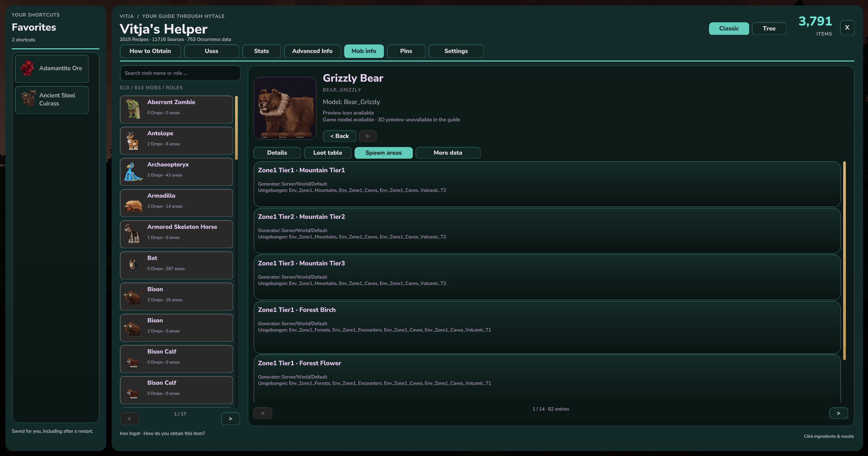Select the first Bison Calf entry

click(176, 359)
